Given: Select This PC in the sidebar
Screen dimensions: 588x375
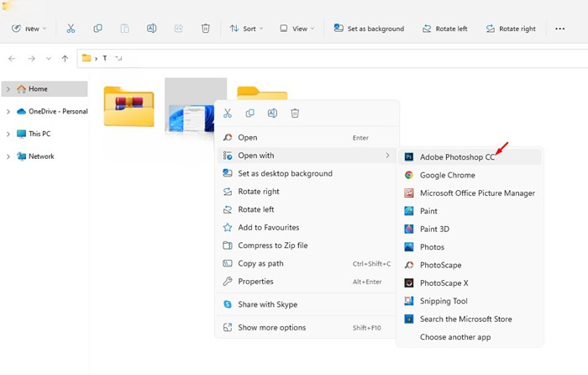Looking at the screenshot, I should click(x=34, y=134).
